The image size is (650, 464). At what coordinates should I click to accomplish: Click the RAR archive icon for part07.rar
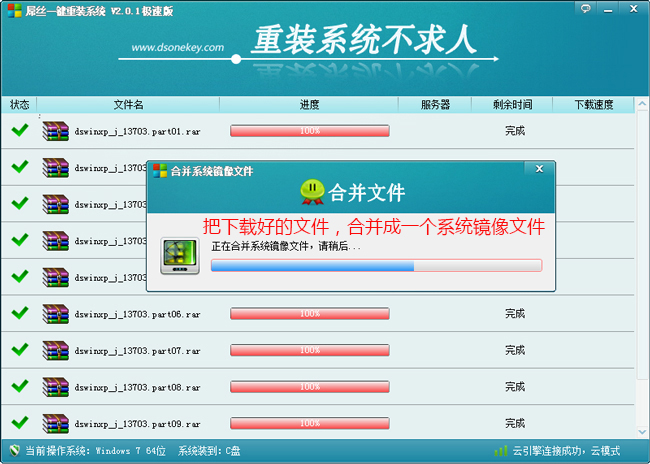point(56,350)
